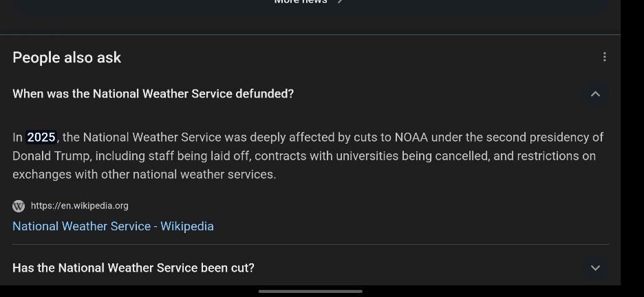Tap the gesture navigation bar handle
The width and height of the screenshot is (644, 297).
click(310, 291)
